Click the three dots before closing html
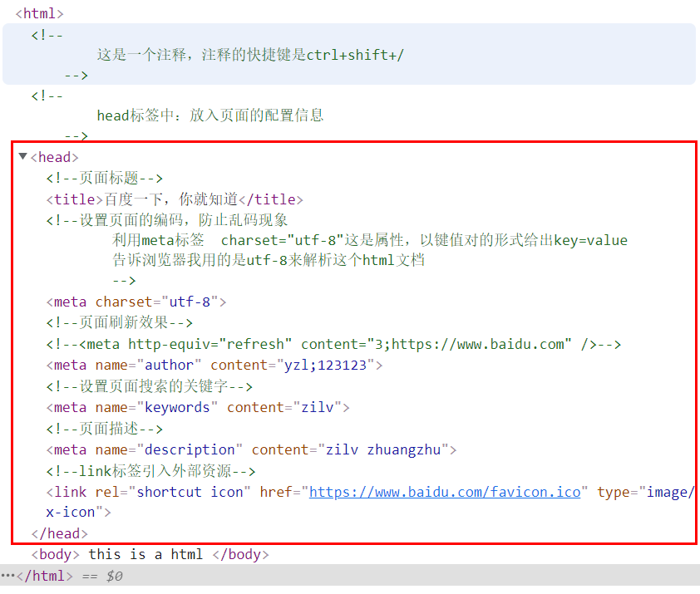 click(8, 575)
